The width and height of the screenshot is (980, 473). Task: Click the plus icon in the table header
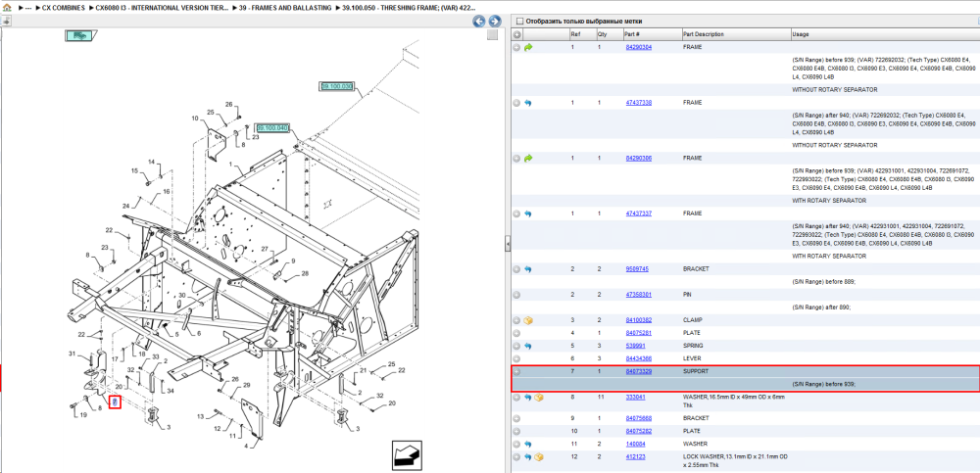(516, 34)
